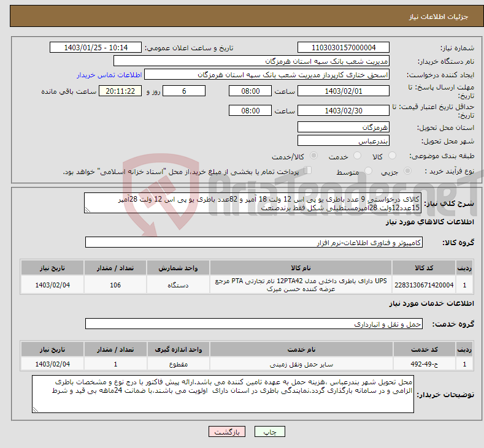
Task: Click the کد کالا column header
Action: click(x=424, y=268)
